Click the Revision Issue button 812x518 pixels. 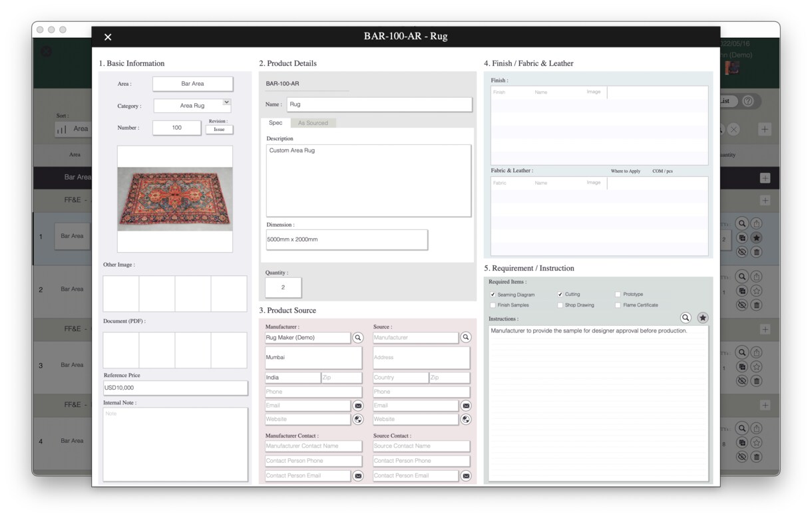pyautogui.click(x=219, y=130)
